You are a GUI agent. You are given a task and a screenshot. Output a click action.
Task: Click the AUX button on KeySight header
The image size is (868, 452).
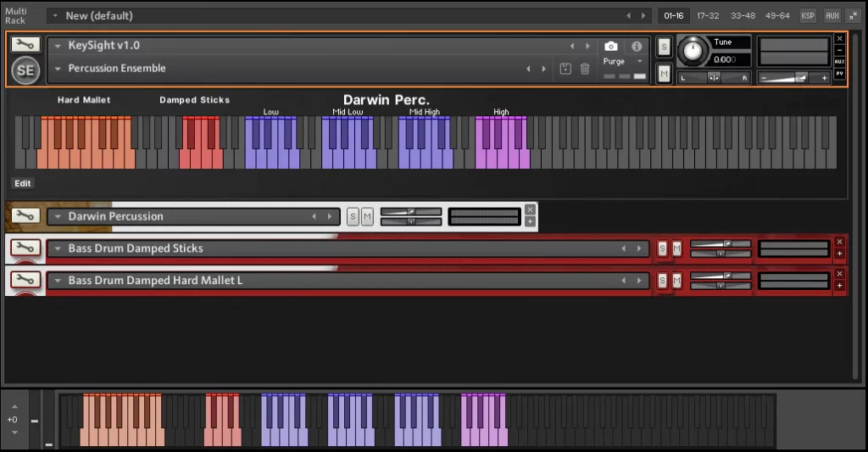pos(839,62)
